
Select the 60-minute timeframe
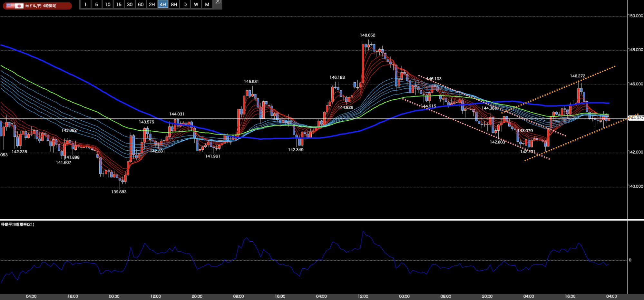click(141, 5)
